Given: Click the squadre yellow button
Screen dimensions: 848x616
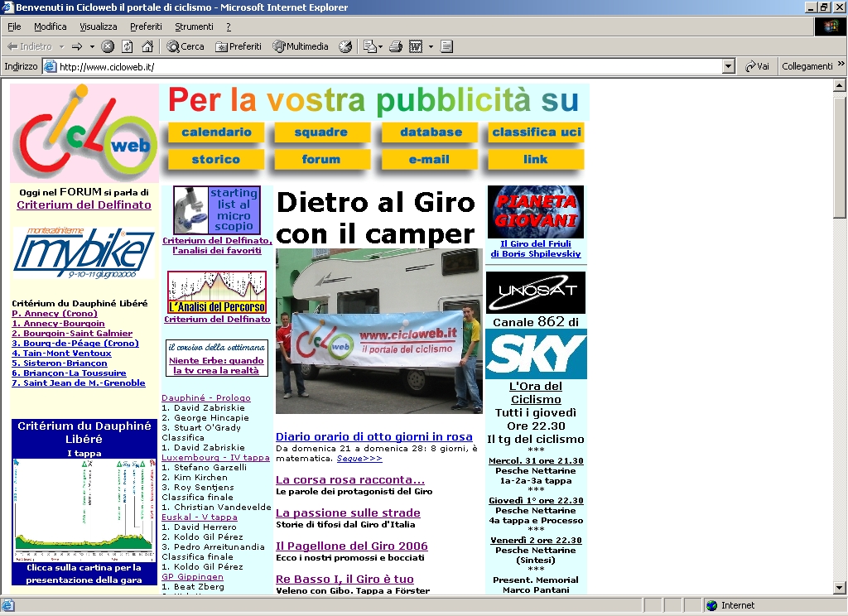Looking at the screenshot, I should pos(321,132).
